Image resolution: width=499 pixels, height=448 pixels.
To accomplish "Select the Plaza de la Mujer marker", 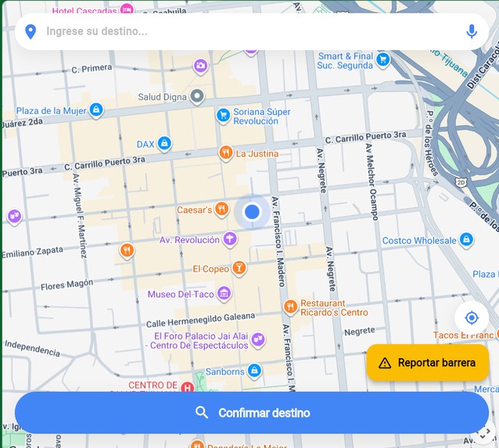I will (96, 110).
